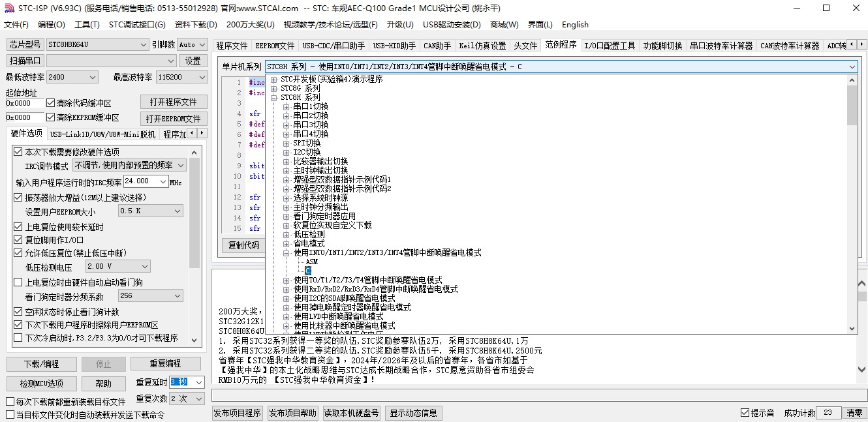Click 发布项目程序 button
Image resolution: width=868 pixels, height=422 pixels.
click(238, 413)
